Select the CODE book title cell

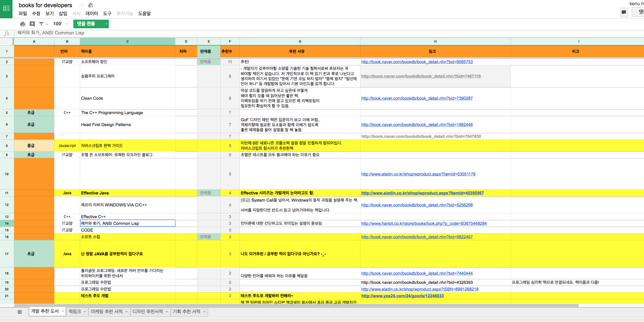[x=128, y=230]
